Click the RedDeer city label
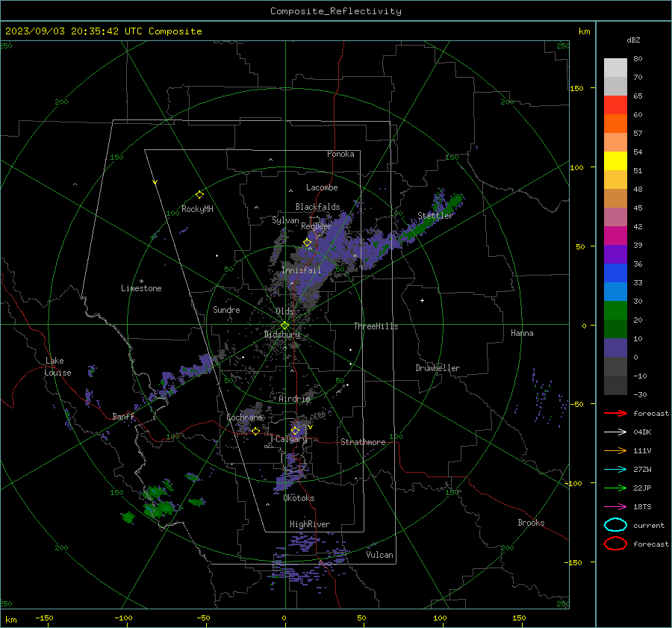672x628 pixels. (317, 226)
